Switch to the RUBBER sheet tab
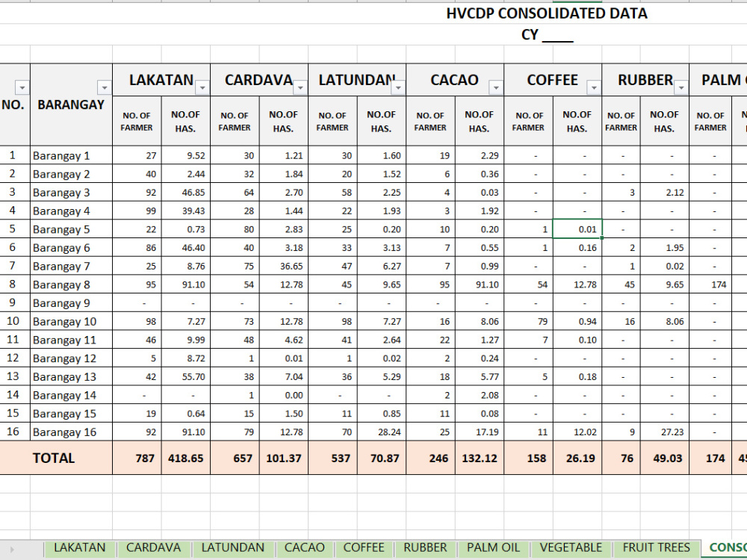This screenshot has height=560, width=747. (425, 548)
